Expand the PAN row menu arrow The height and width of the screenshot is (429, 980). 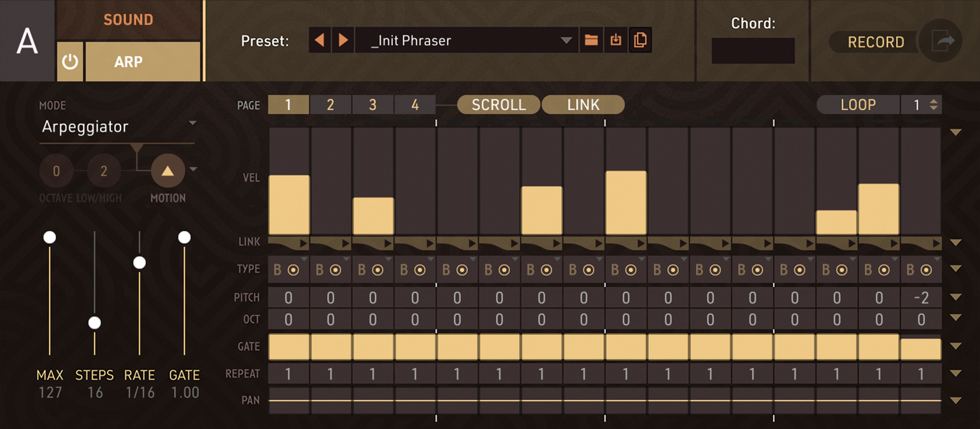(x=956, y=400)
